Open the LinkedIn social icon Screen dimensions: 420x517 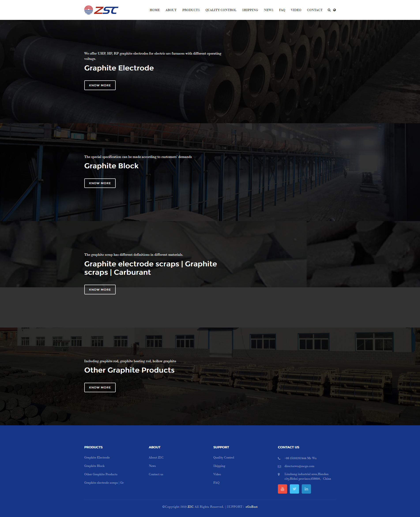coord(306,489)
